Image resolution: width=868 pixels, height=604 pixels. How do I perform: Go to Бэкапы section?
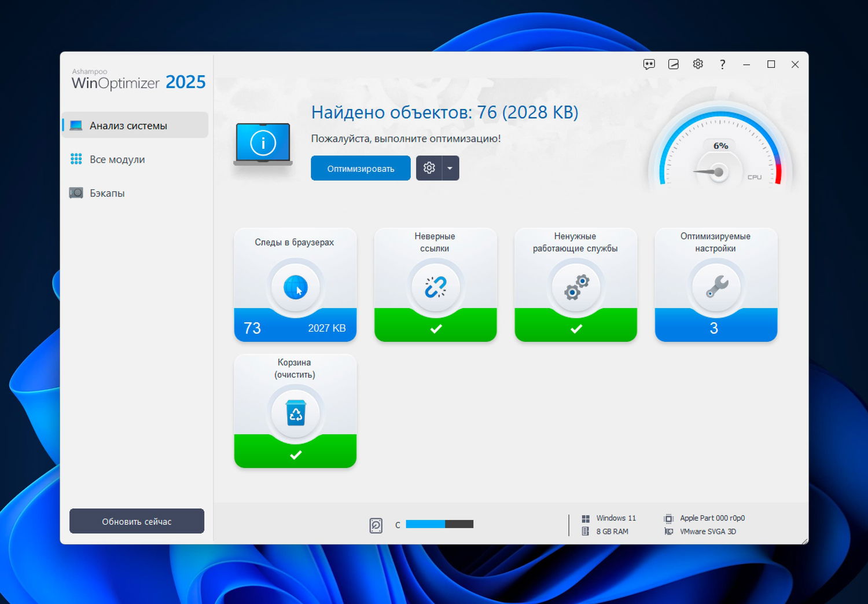[107, 193]
